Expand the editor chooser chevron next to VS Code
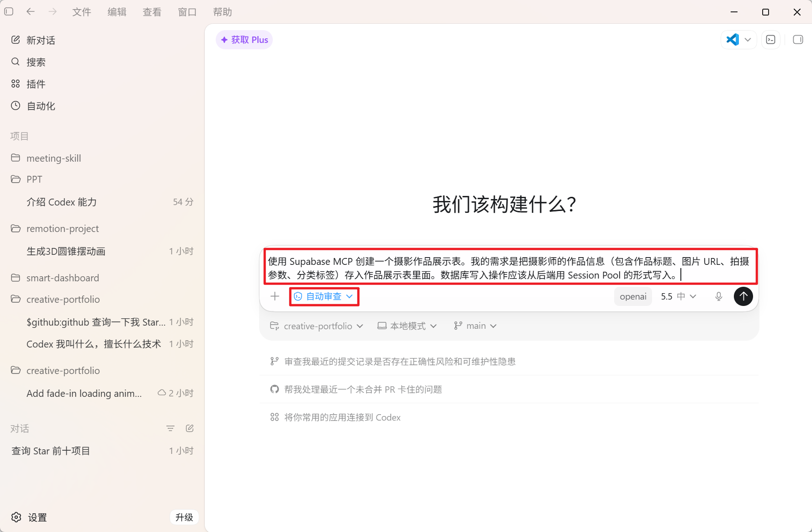Image resolution: width=812 pixels, height=532 pixels. pos(748,40)
